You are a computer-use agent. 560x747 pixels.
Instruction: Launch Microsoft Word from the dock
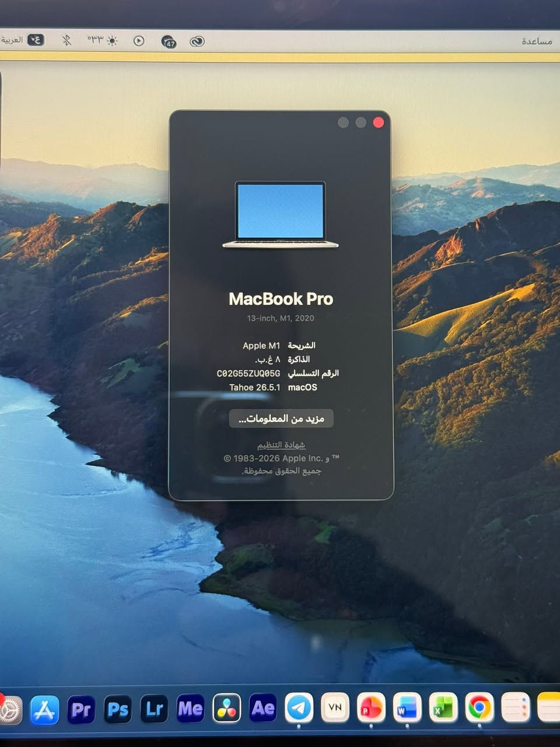click(x=407, y=708)
